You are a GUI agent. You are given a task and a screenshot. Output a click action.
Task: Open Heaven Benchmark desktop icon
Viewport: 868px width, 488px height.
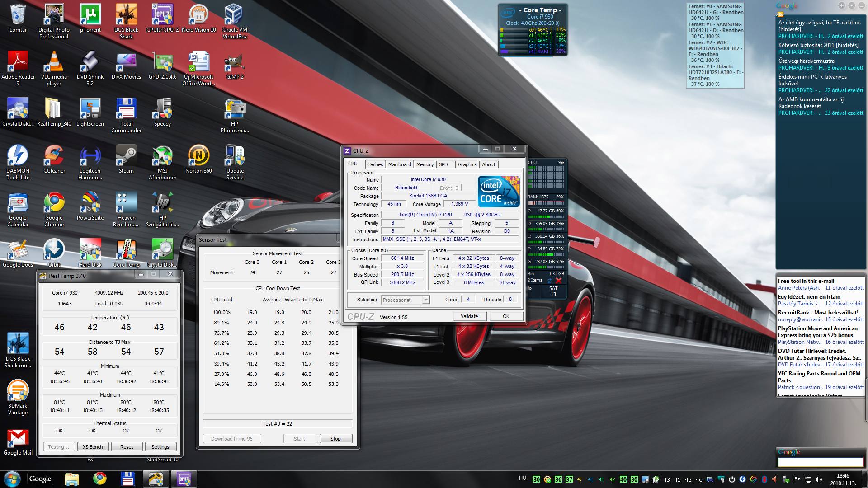[126, 209]
